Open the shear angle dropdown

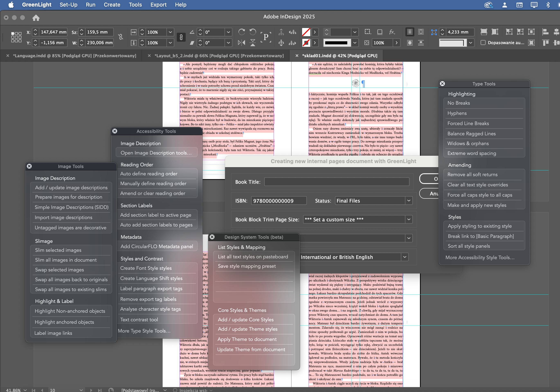(x=228, y=43)
